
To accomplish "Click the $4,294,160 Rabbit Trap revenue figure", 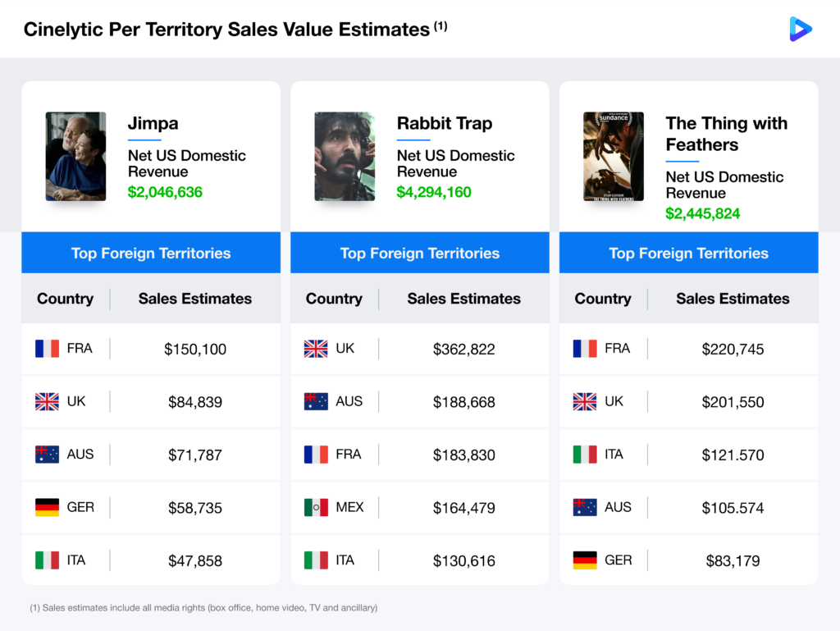I will tap(434, 192).
